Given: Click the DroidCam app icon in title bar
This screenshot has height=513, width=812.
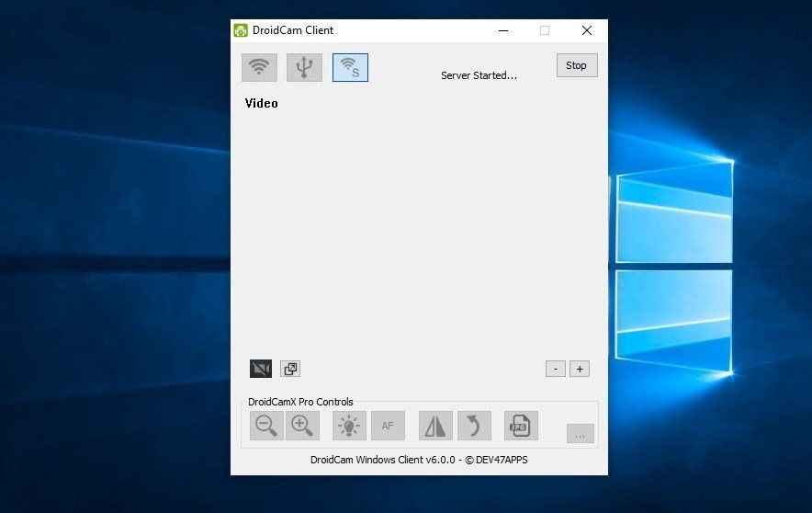Looking at the screenshot, I should point(241,30).
